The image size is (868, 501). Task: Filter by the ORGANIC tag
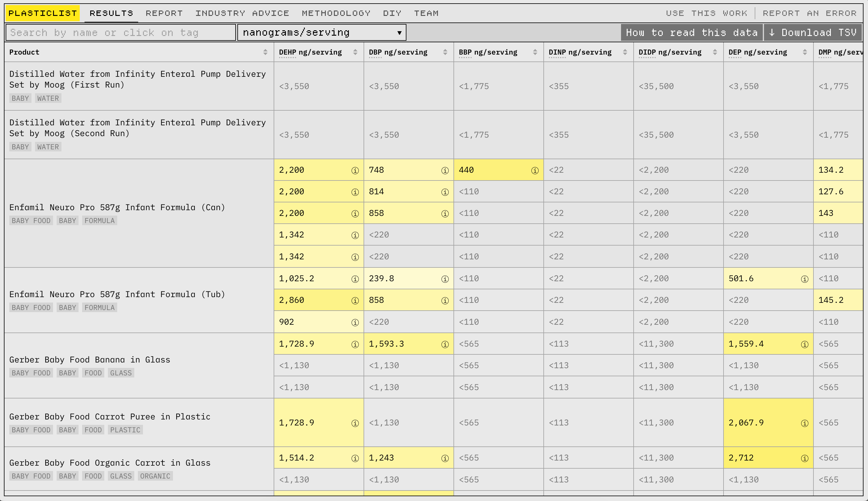pos(155,476)
